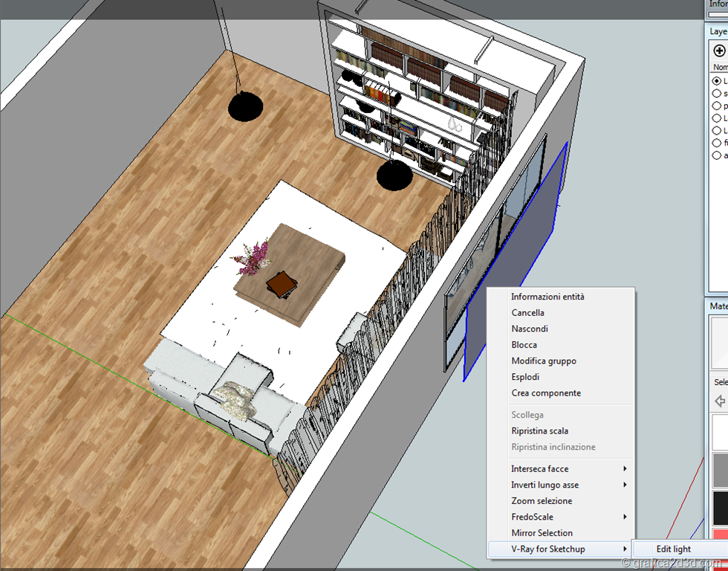728x571 pixels.
Task: Pick the gray material swatch
Action: point(720,470)
